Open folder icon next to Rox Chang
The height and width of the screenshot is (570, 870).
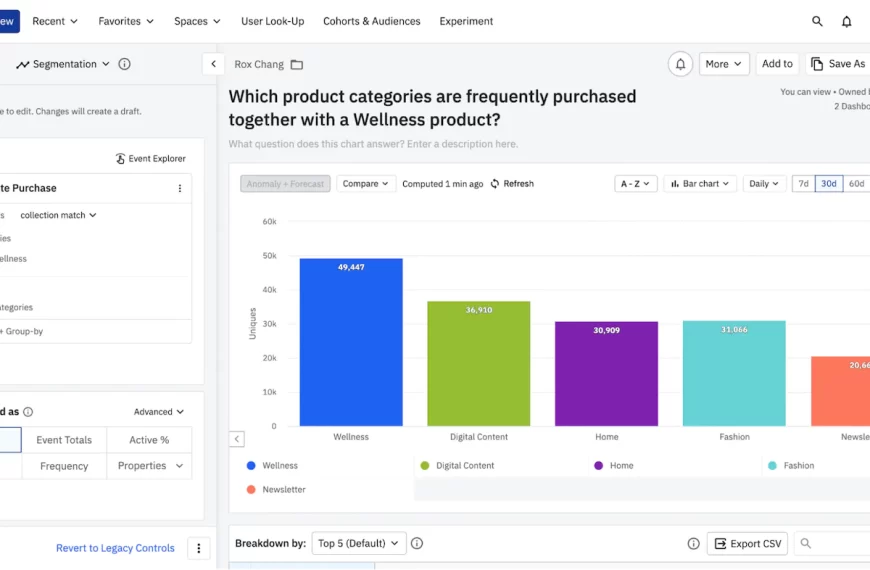click(297, 64)
